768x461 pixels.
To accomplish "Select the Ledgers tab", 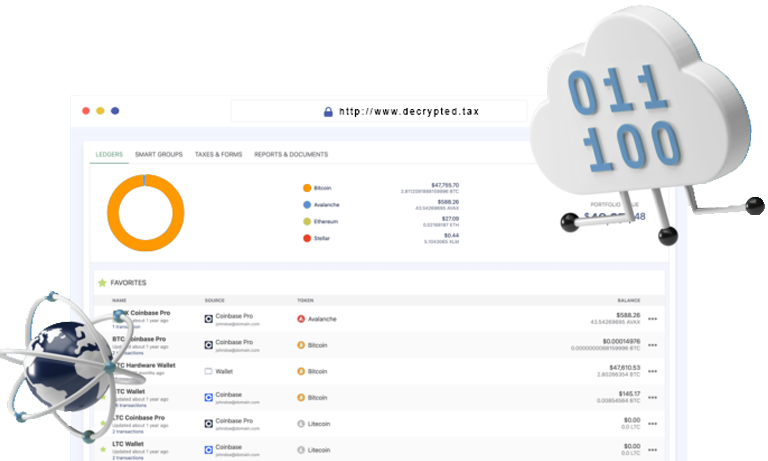I will [x=109, y=155].
